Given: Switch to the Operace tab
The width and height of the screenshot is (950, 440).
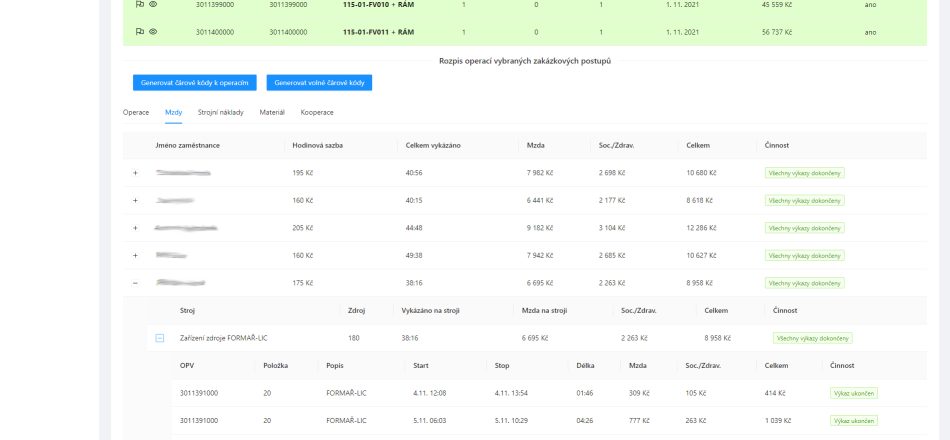Looking at the screenshot, I should point(136,113).
